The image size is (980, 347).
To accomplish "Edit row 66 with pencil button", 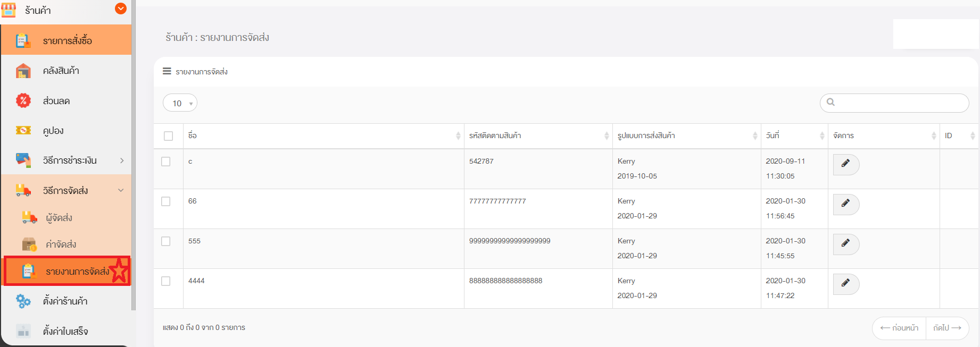I will (846, 204).
